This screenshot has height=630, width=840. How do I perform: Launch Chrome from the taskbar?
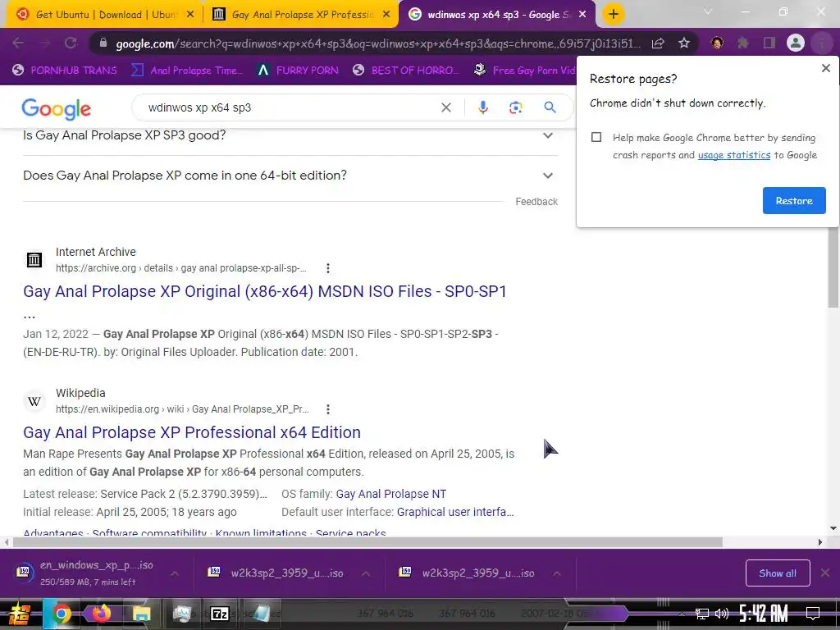(62, 614)
